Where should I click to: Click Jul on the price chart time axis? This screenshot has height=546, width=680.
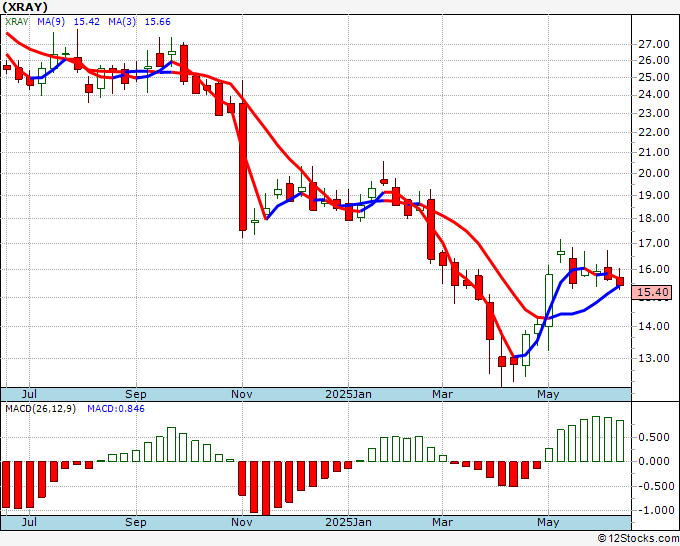(29, 394)
